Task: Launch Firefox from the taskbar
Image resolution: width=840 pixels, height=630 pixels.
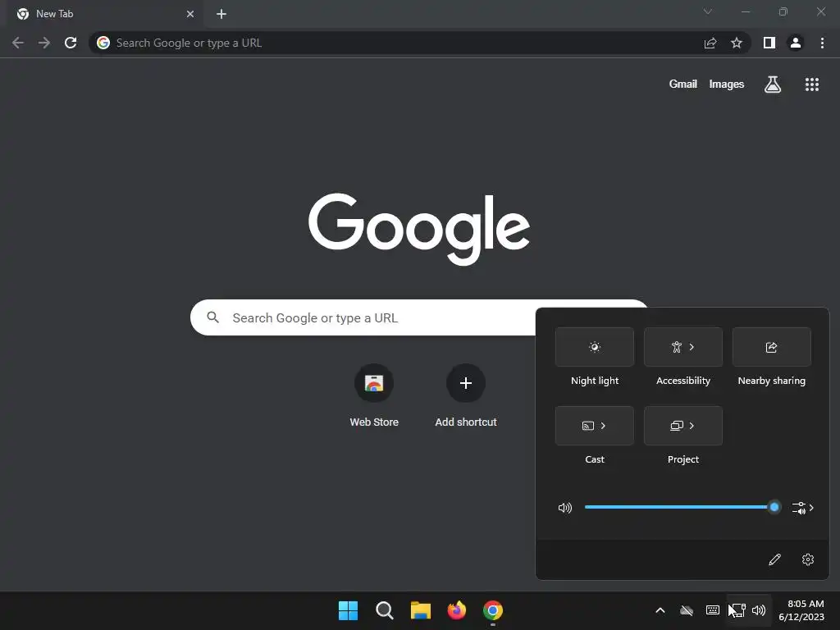Action: [x=456, y=610]
